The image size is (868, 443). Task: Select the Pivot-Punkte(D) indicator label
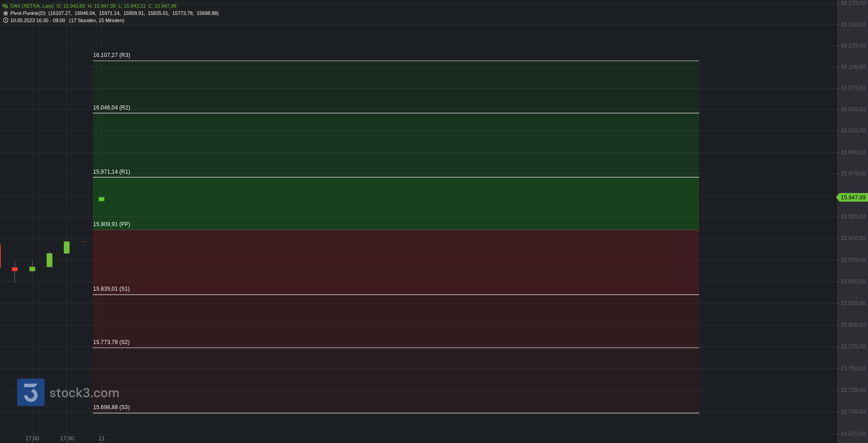pos(28,13)
